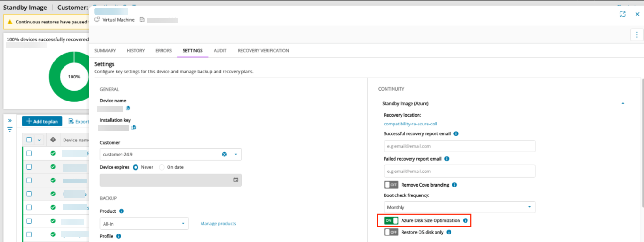Screen dimensions: 644x242
Task: Open the History tab
Action: (x=136, y=51)
